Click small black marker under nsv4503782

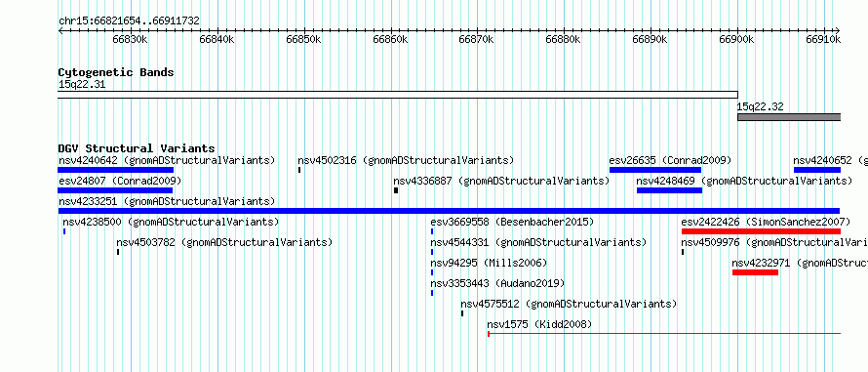[x=118, y=252]
